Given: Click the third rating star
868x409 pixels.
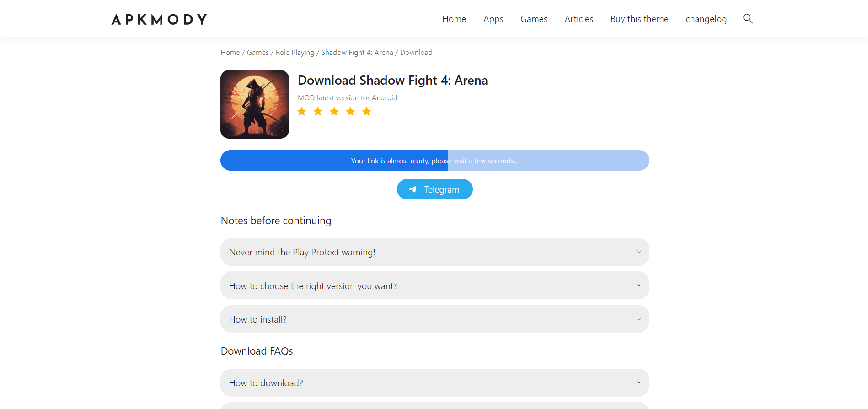Looking at the screenshot, I should coord(334,112).
